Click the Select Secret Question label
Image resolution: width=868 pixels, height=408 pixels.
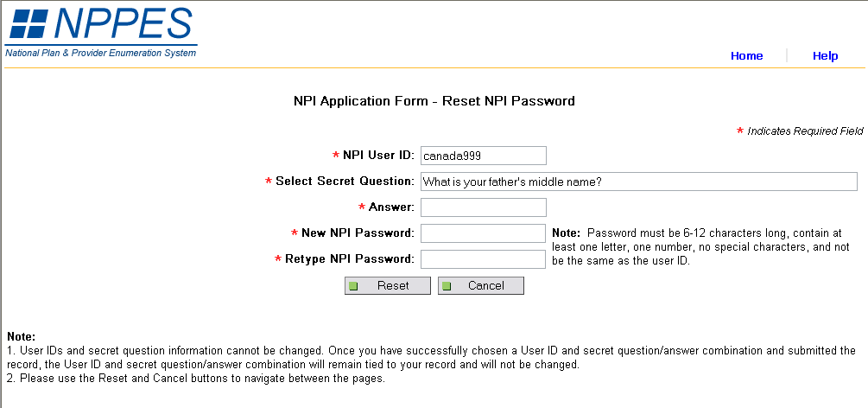[x=345, y=182]
